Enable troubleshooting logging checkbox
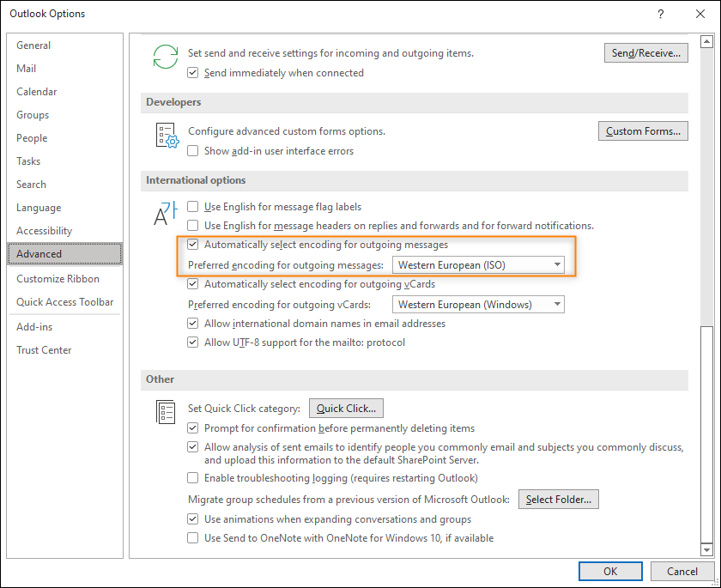Screen dimensions: 721x588 point(192,478)
